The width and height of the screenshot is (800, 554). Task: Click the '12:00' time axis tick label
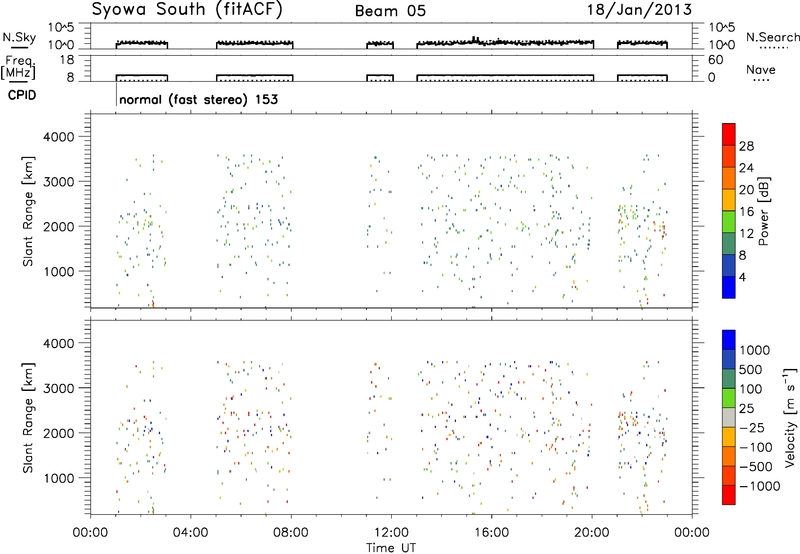point(391,532)
